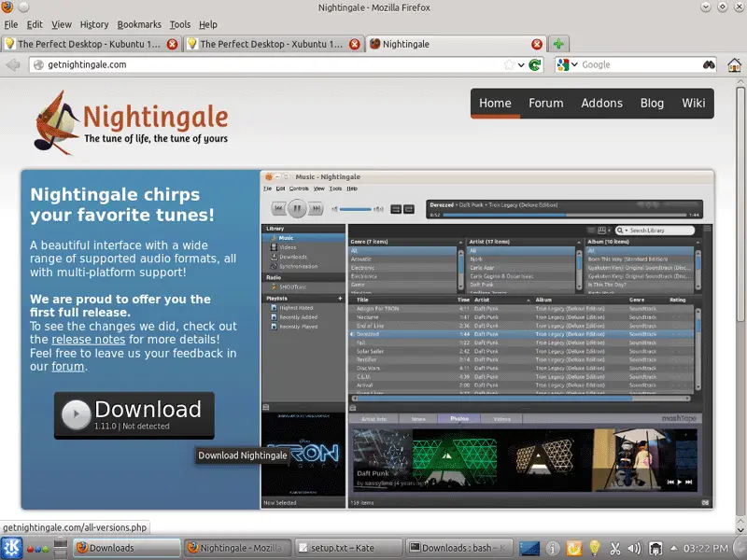Open the info notification tray icon
The width and height of the screenshot is (747, 560).
[x=553, y=549]
